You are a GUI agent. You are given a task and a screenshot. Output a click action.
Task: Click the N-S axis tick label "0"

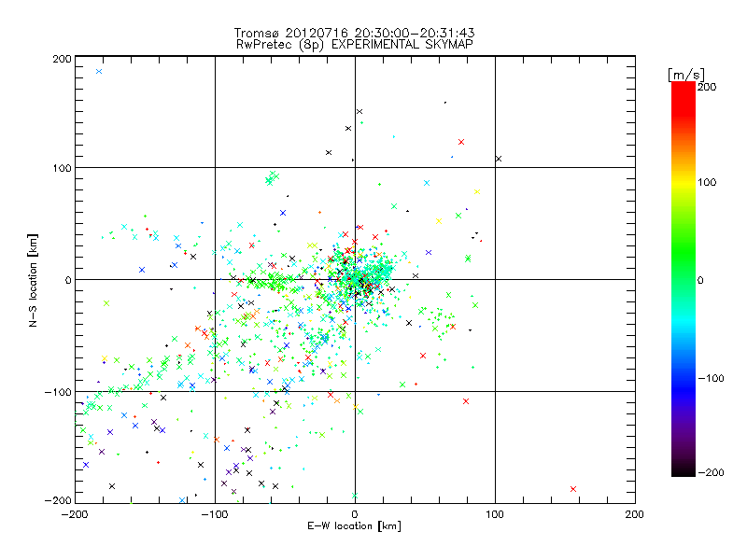68,280
